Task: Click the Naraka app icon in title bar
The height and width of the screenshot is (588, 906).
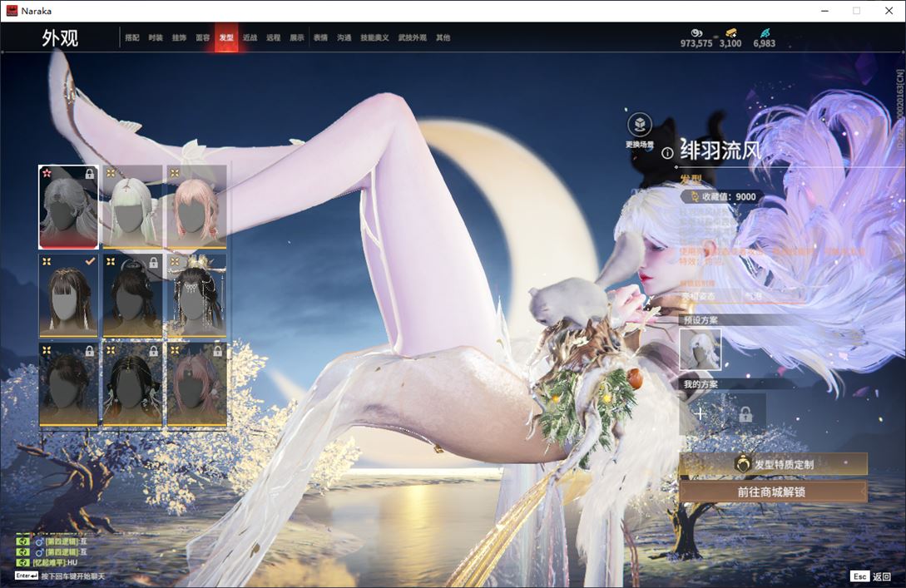Action: [x=12, y=11]
